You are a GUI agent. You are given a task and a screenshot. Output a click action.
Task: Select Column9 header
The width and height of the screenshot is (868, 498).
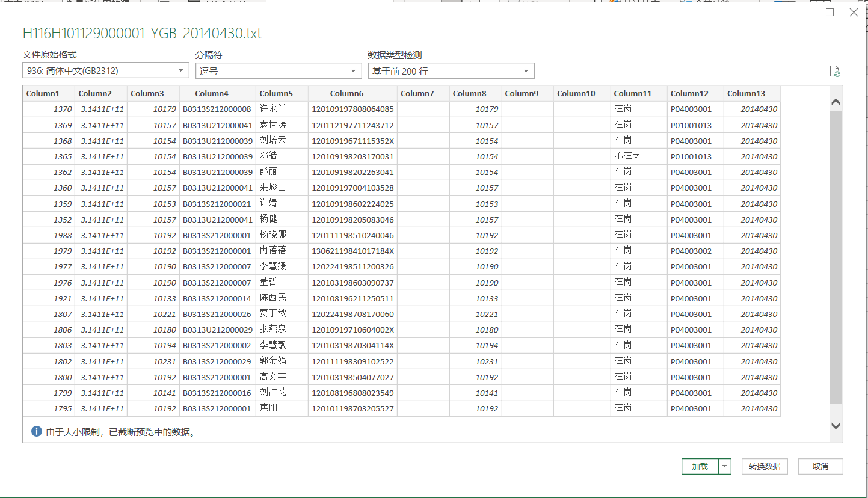tap(528, 93)
